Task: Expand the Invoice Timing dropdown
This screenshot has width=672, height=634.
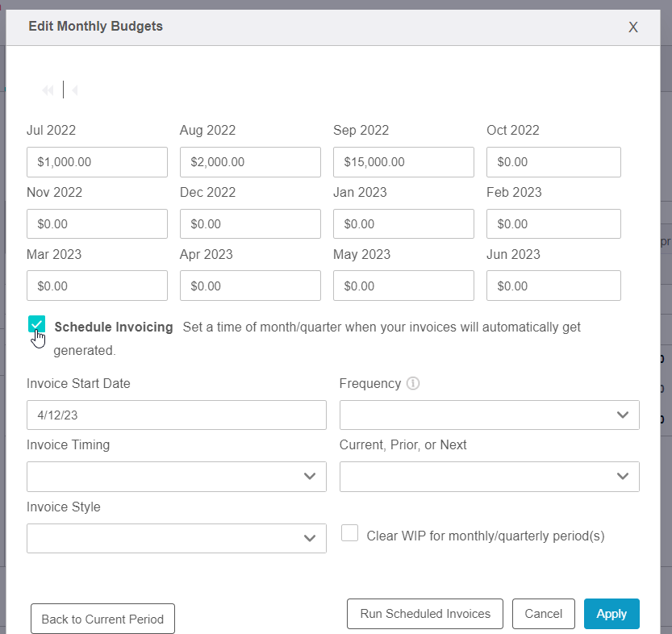Action: click(176, 476)
